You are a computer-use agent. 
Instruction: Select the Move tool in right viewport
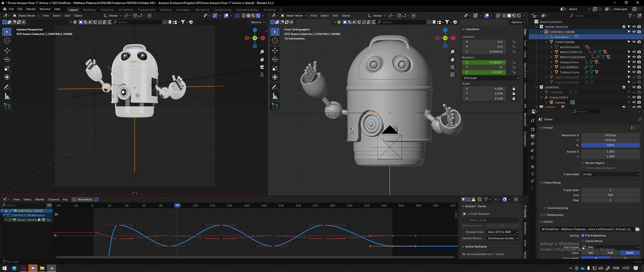[x=275, y=50]
